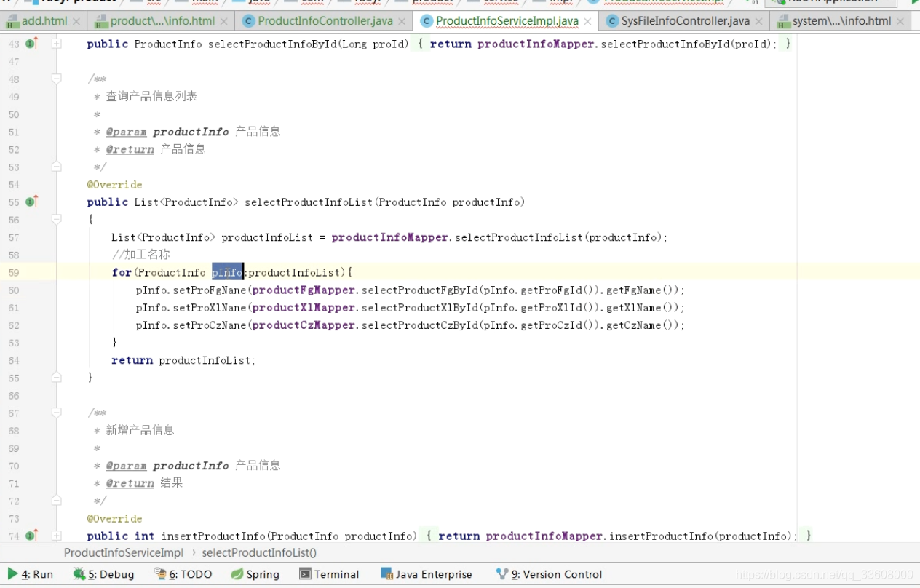Click getXlName() call on line 61
This screenshot has width=920, height=588.
point(641,307)
